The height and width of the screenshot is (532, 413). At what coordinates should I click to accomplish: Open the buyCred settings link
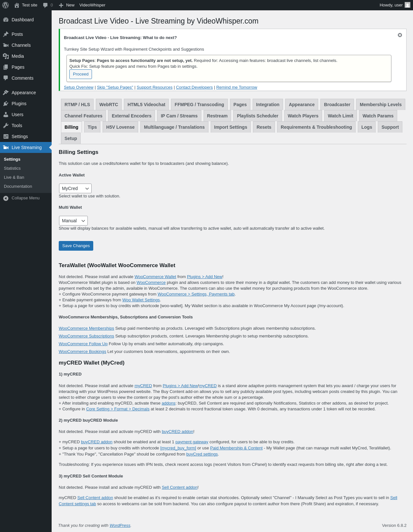point(202,454)
